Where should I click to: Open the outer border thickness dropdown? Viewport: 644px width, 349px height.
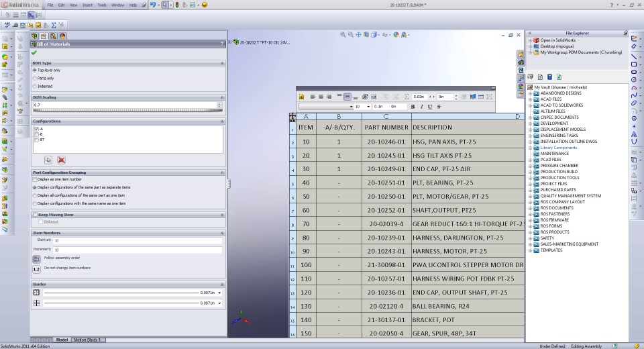pyautogui.click(x=220, y=293)
